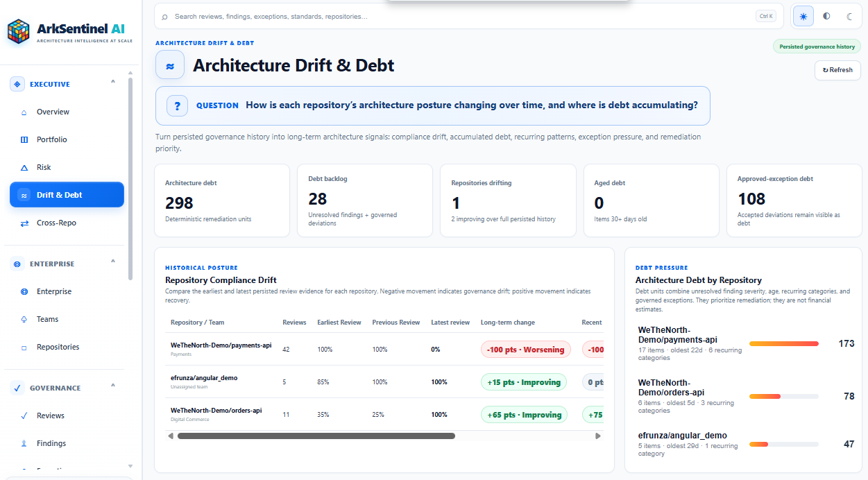Click the table scroll left arrow

(x=171, y=436)
